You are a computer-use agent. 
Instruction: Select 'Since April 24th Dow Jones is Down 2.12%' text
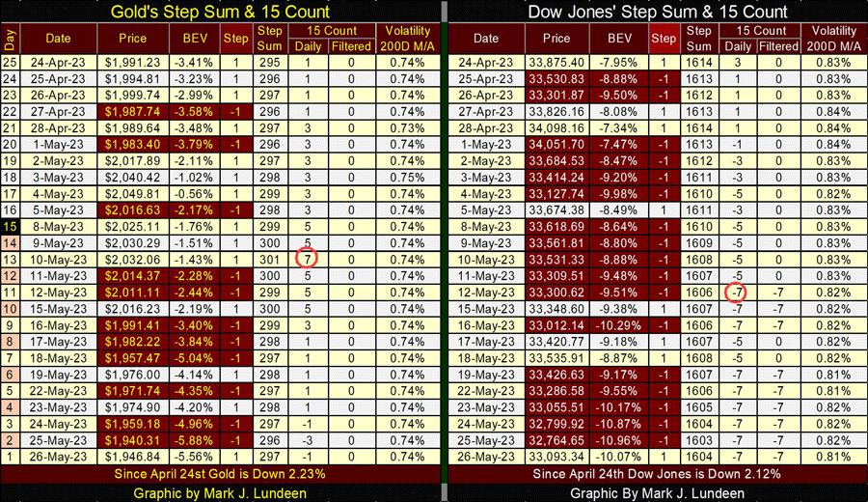coord(657,474)
